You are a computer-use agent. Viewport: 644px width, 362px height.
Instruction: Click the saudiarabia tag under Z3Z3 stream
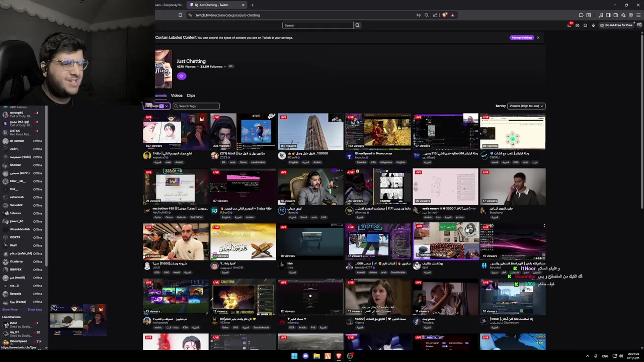[x=258, y=162]
